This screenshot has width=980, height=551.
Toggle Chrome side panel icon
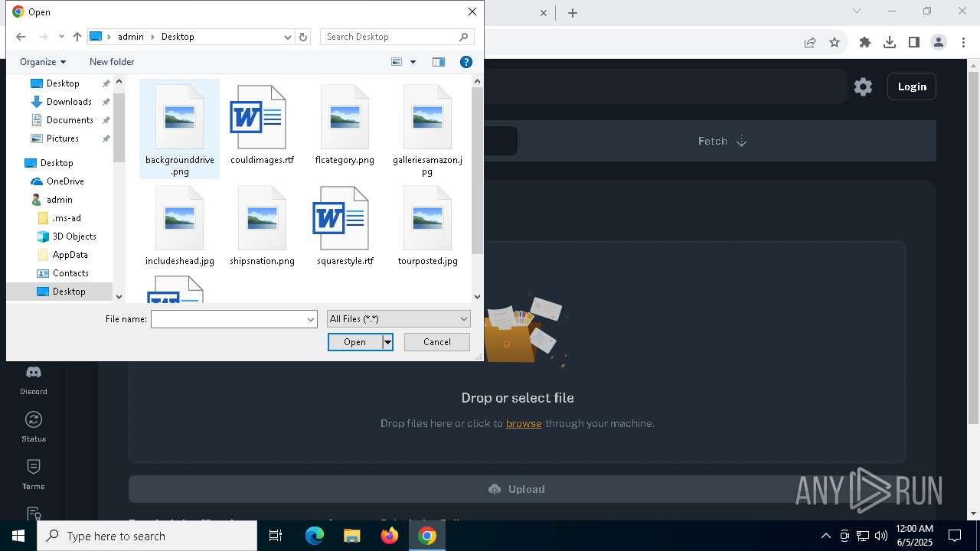click(914, 43)
